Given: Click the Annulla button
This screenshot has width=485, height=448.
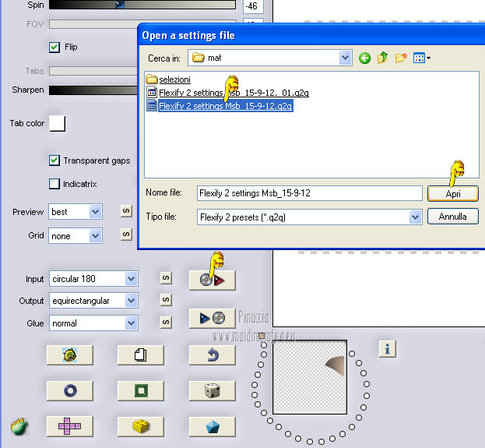Looking at the screenshot, I should tap(453, 217).
